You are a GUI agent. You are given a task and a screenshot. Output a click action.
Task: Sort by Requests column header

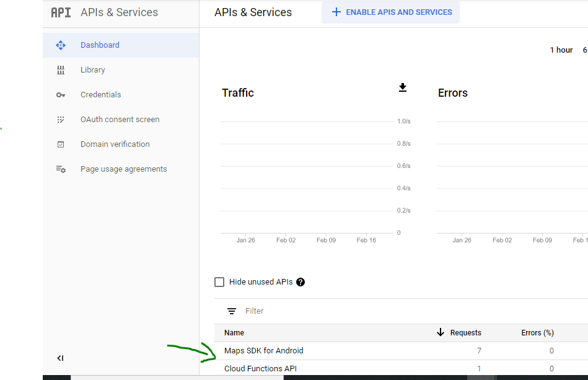click(465, 333)
